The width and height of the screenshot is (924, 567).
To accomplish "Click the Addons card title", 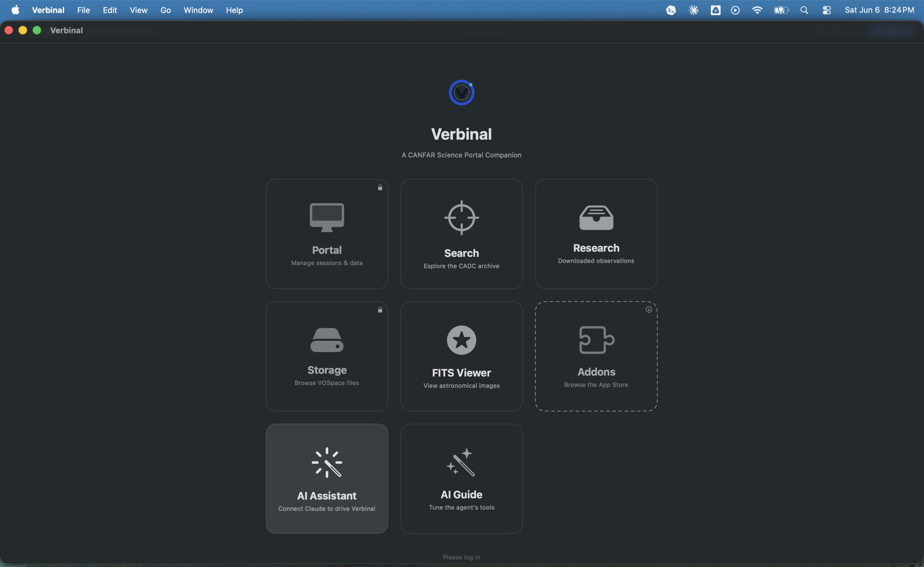I will pyautogui.click(x=597, y=372).
